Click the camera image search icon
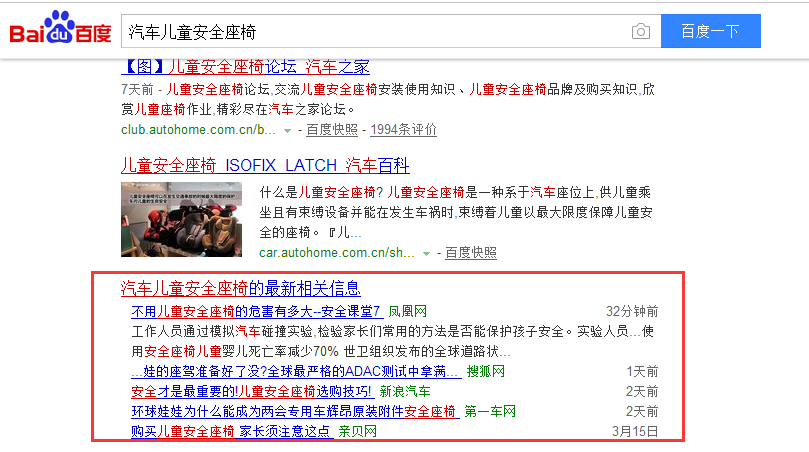This screenshot has width=809, height=452. (x=640, y=32)
